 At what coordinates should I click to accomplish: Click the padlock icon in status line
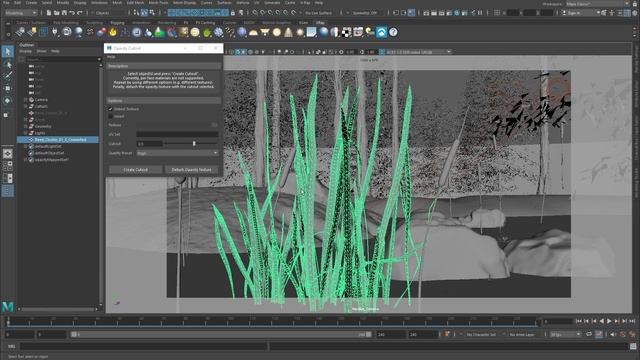(x=233, y=13)
